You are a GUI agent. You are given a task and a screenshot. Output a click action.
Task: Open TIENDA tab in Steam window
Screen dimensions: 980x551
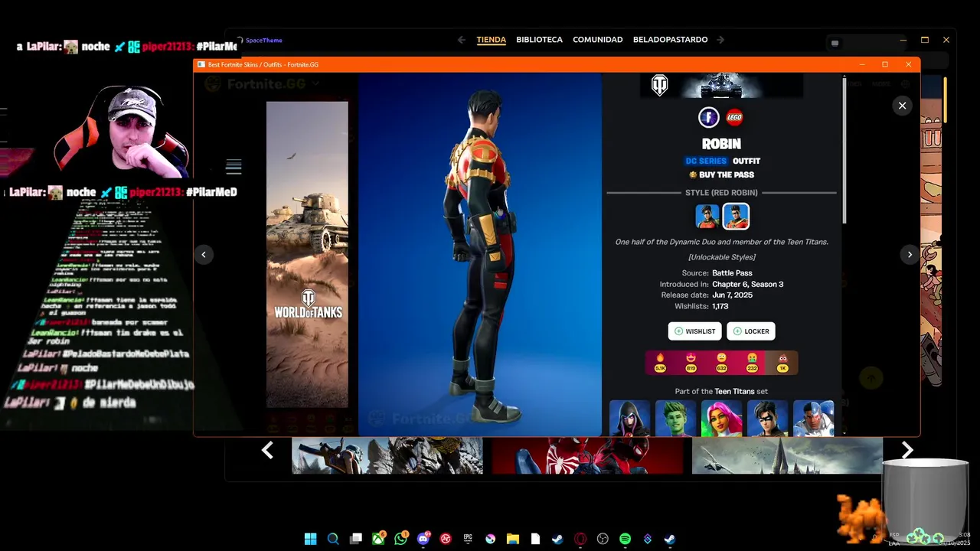coord(492,40)
